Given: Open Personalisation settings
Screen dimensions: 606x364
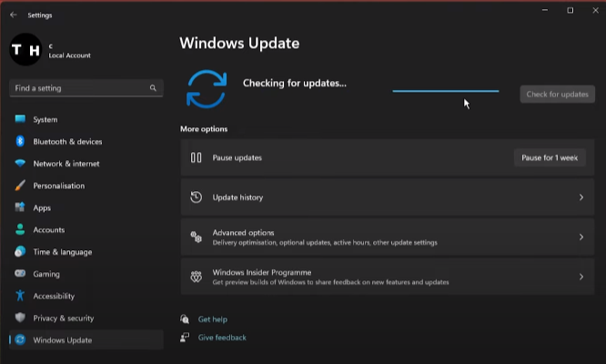Looking at the screenshot, I should [86, 186].
